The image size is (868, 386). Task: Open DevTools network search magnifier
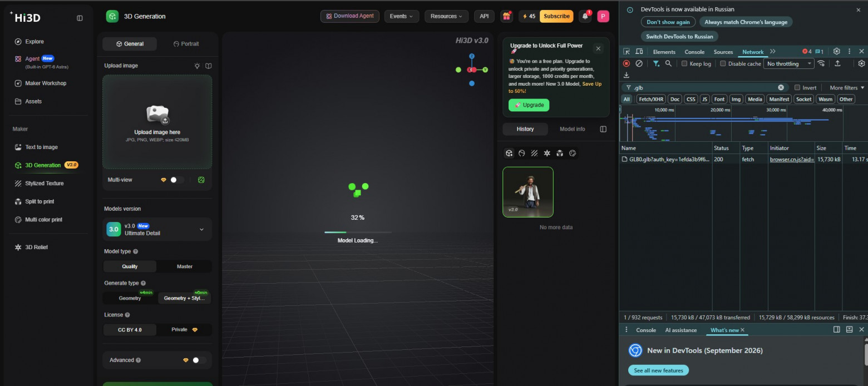668,63
